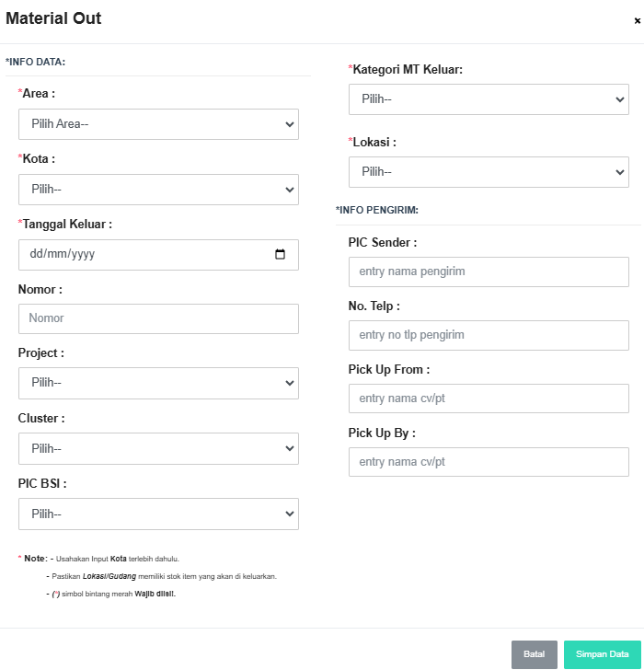The image size is (644, 670).
Task: Click the Simpan Data button
Action: (602, 654)
